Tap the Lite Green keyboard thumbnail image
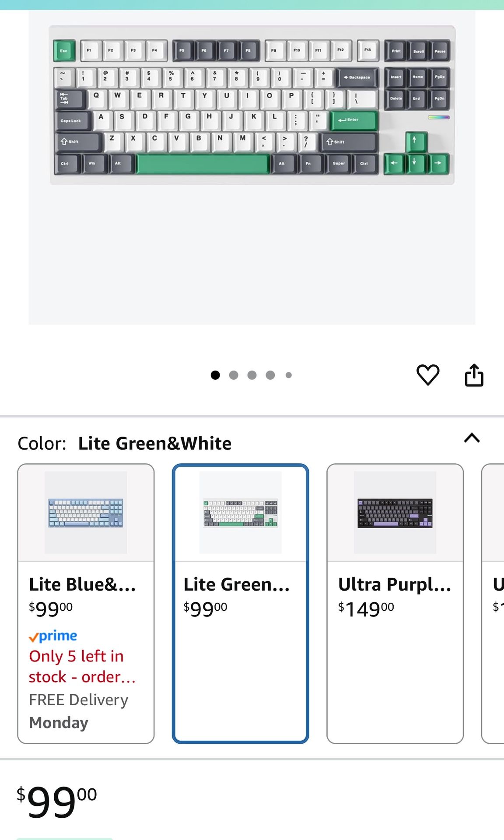Screen dimensions: 504x840 240,513
